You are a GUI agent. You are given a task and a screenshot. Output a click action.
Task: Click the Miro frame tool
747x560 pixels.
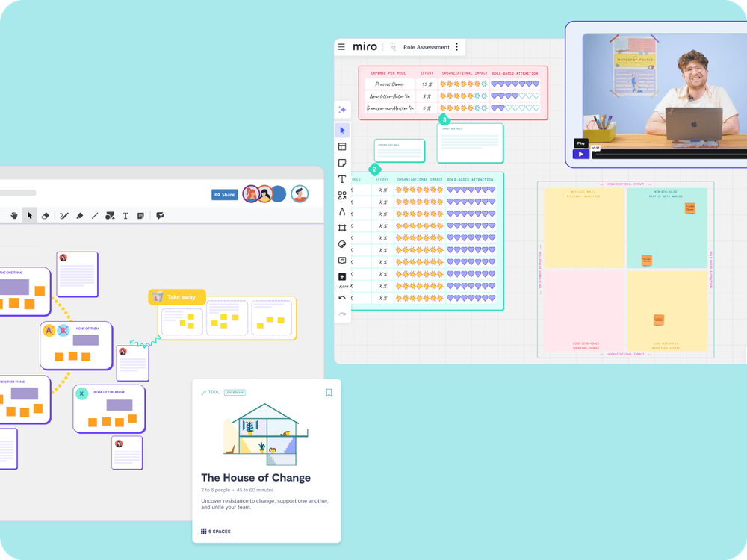[342, 228]
